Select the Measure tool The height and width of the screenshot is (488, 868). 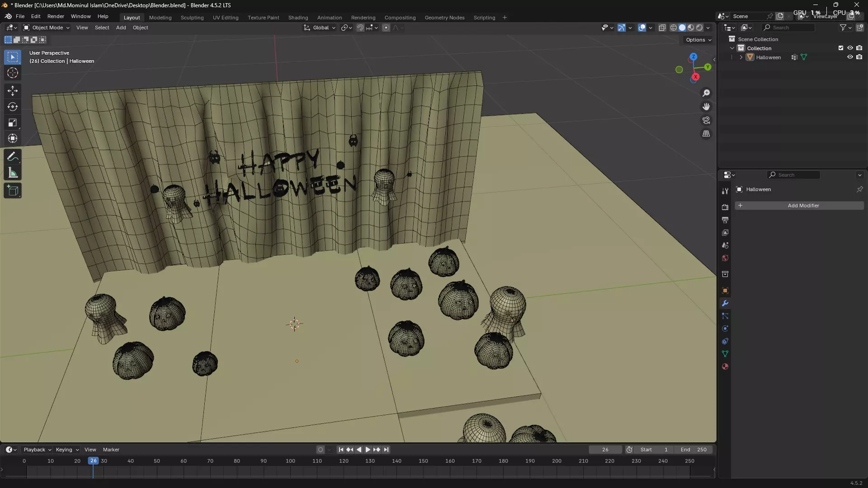(x=13, y=173)
